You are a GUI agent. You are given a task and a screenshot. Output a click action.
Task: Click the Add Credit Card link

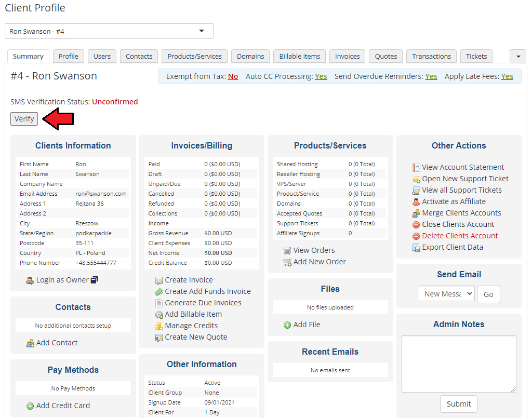63,405
